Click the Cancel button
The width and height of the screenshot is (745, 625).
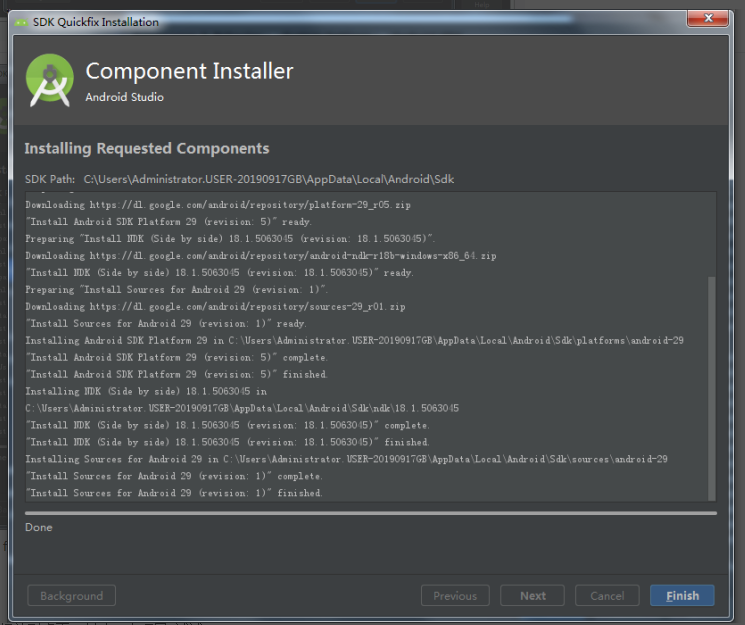click(x=607, y=596)
